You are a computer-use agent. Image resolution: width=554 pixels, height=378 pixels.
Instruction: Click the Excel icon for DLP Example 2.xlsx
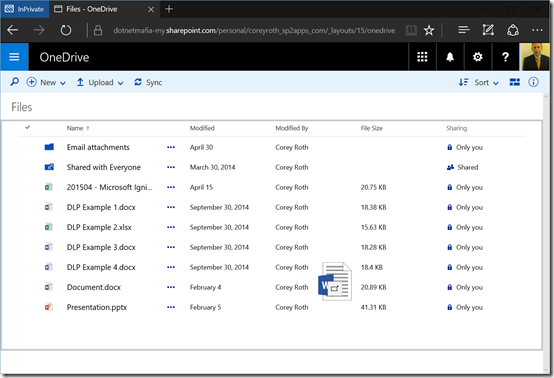49,227
